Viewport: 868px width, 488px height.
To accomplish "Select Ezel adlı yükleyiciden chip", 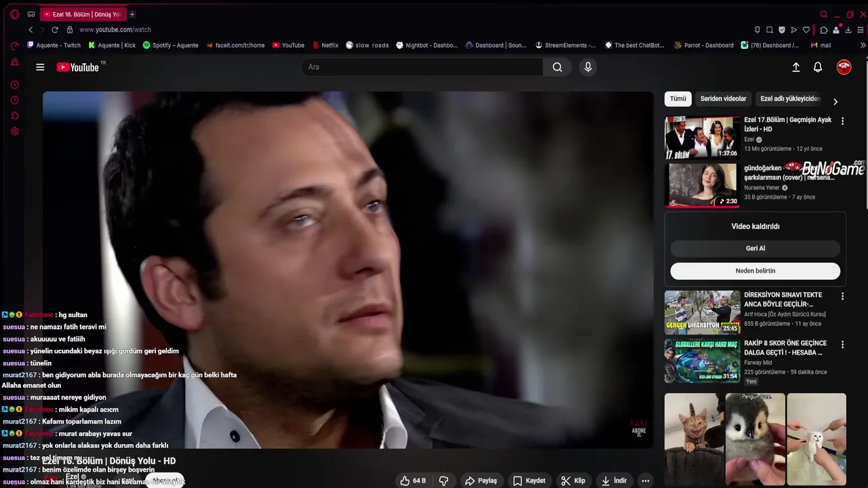I will [x=790, y=99].
